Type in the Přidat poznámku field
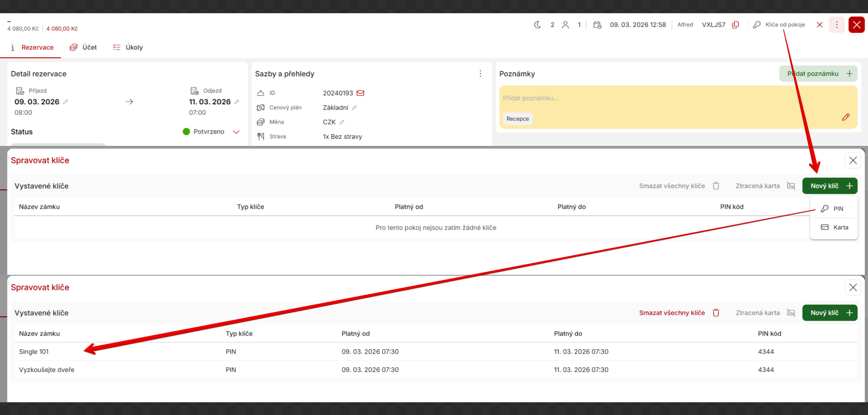 click(660, 98)
